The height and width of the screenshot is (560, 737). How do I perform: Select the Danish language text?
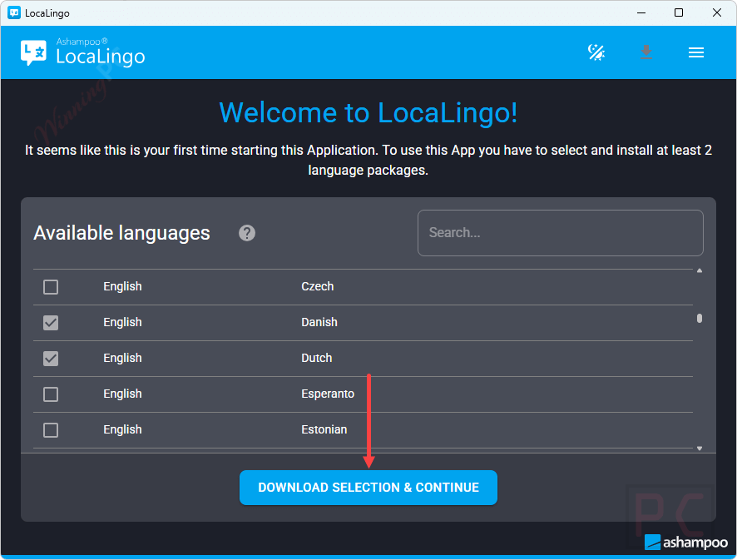tap(319, 322)
